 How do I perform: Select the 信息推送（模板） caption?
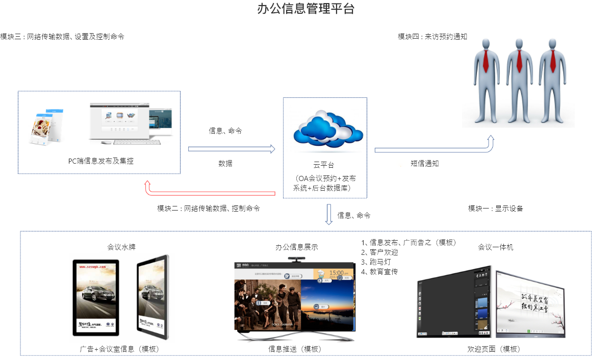tap(295, 349)
